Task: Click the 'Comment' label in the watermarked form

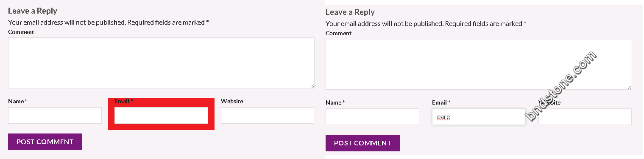Action: [x=338, y=33]
